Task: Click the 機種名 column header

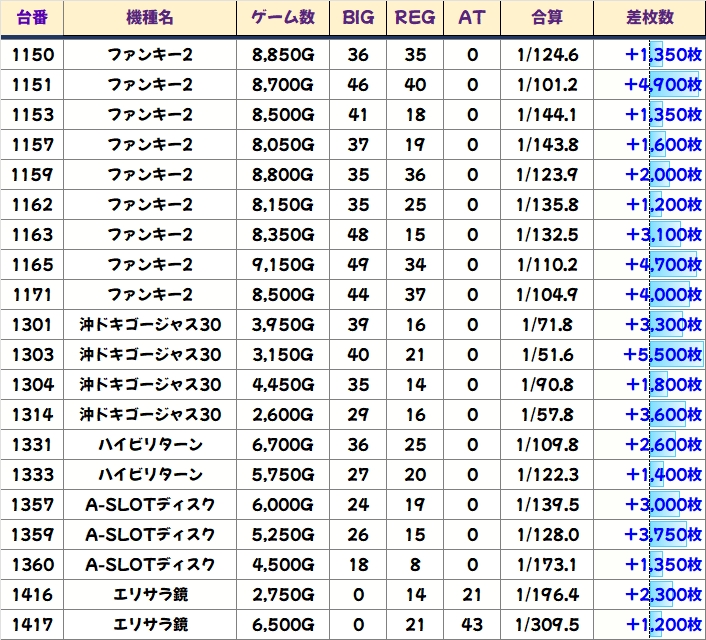Action: (x=150, y=18)
